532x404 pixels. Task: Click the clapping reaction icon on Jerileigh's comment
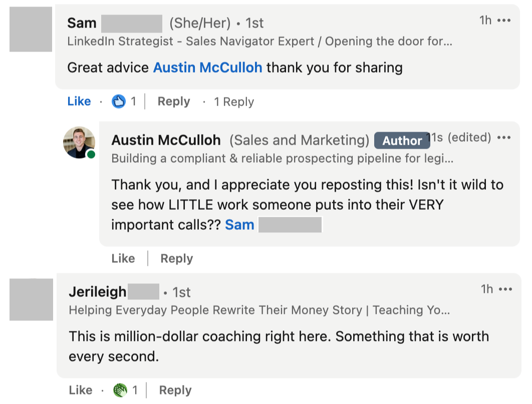[120, 390]
